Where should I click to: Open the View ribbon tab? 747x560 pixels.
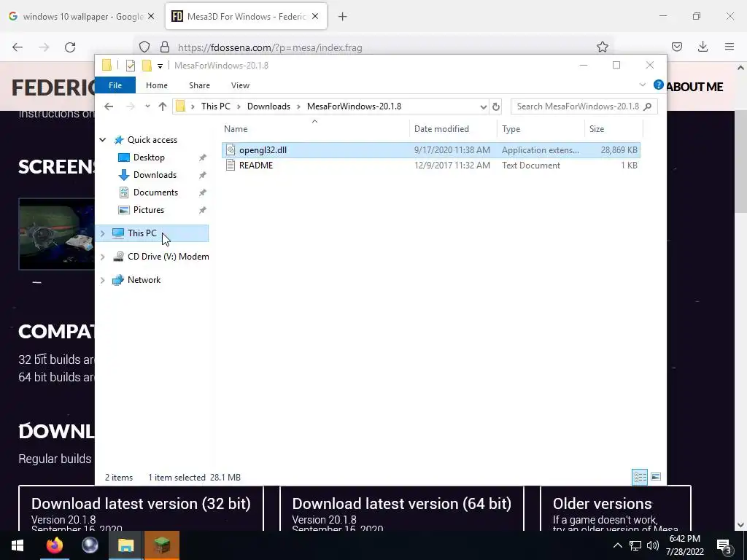[240, 85]
